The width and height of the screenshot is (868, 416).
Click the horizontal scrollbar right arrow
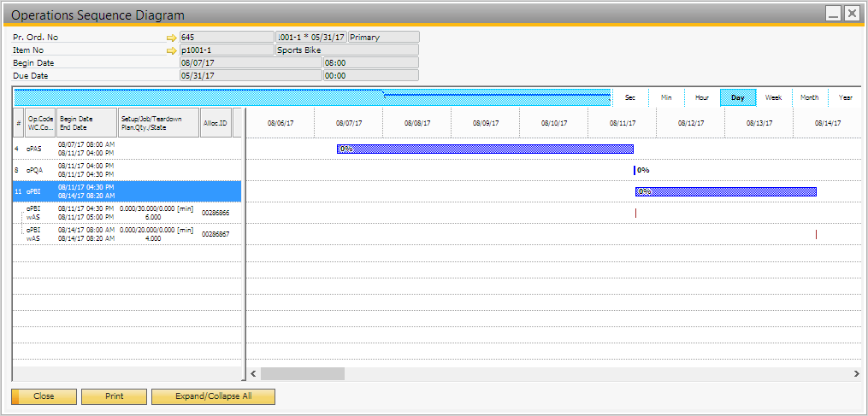click(x=856, y=374)
